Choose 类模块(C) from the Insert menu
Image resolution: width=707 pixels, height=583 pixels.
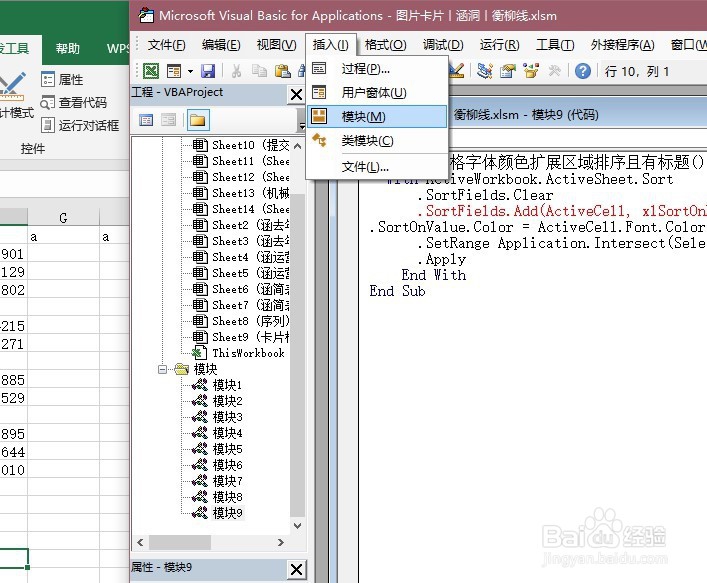[377, 141]
